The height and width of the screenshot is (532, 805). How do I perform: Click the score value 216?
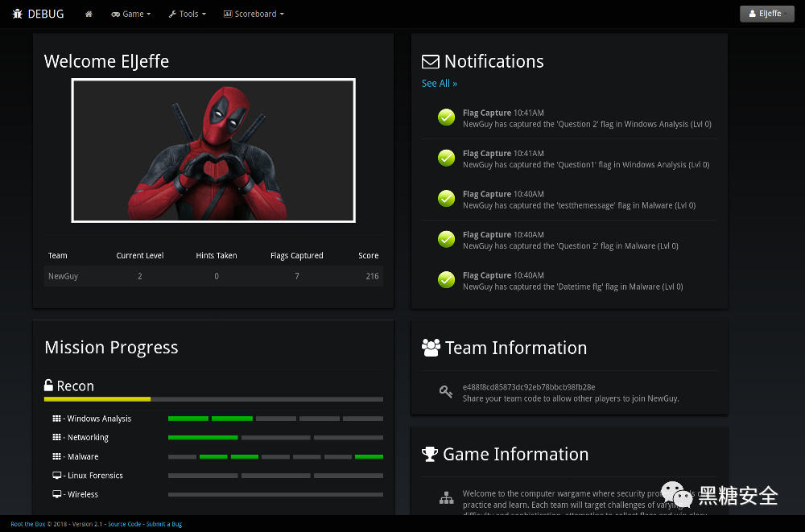(x=372, y=276)
